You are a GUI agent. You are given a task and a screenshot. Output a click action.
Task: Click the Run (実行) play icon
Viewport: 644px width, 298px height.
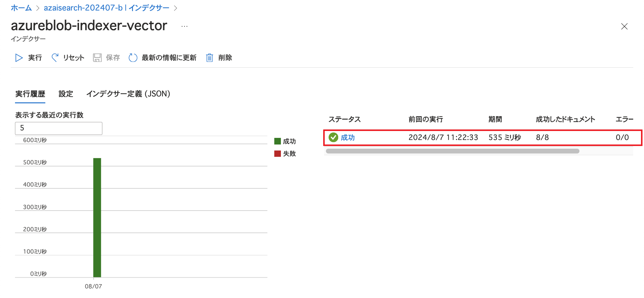coord(19,58)
